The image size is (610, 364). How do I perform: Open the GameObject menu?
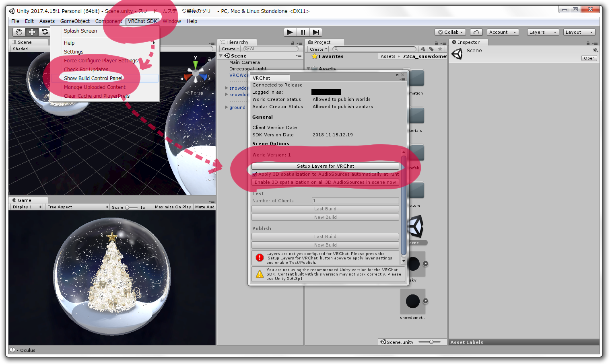75,21
